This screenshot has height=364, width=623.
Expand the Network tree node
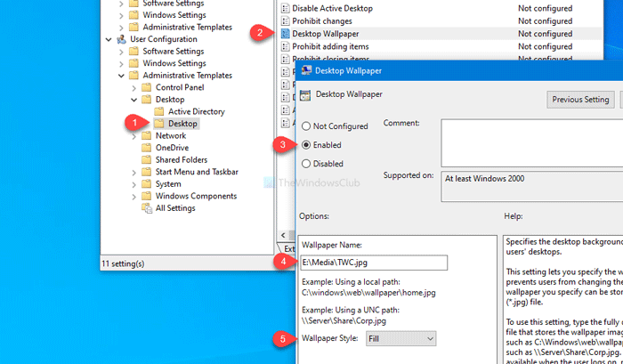pyautogui.click(x=133, y=136)
